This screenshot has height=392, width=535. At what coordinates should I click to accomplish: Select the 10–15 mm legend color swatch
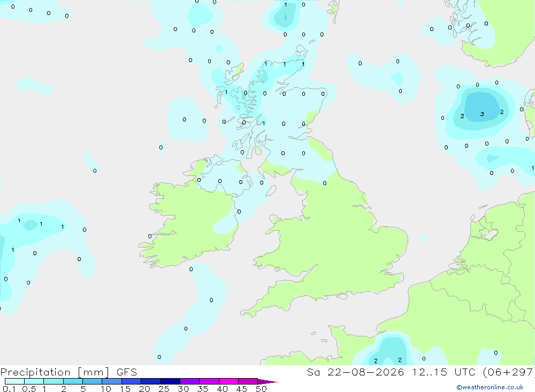[112, 381]
